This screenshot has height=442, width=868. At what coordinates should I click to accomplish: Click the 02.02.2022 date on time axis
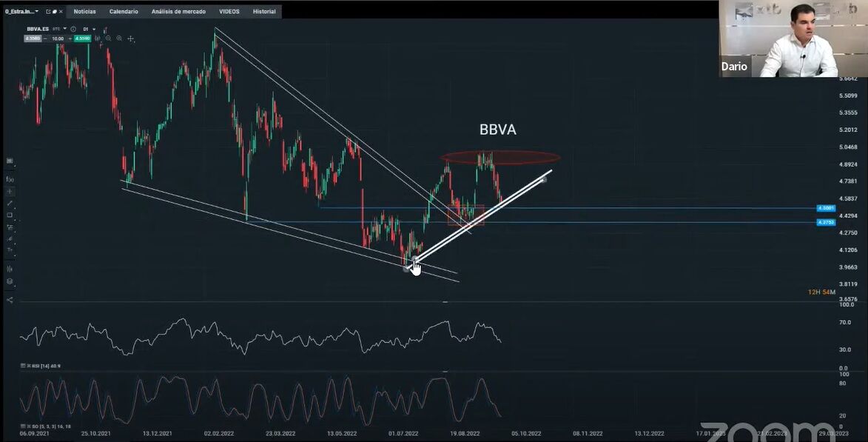218,433
